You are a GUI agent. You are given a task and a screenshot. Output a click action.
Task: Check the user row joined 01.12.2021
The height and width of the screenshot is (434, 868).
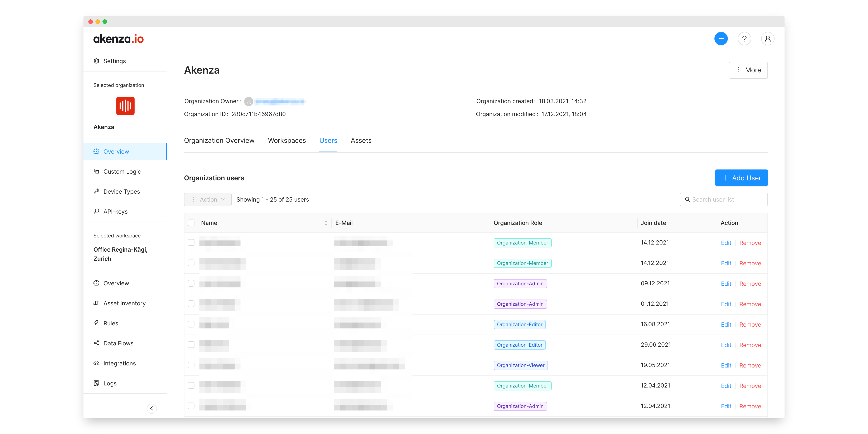pos(191,304)
